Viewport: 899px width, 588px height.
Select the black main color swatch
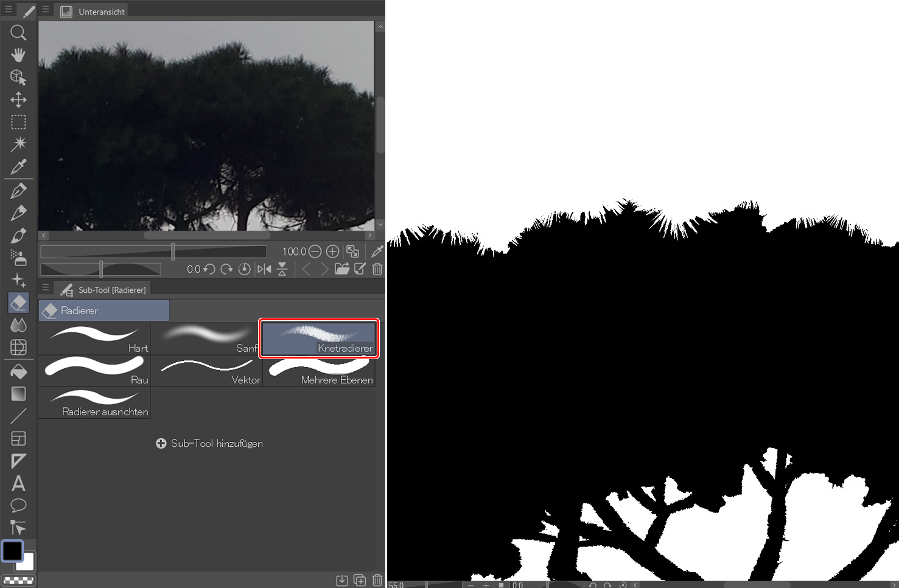(x=12, y=550)
